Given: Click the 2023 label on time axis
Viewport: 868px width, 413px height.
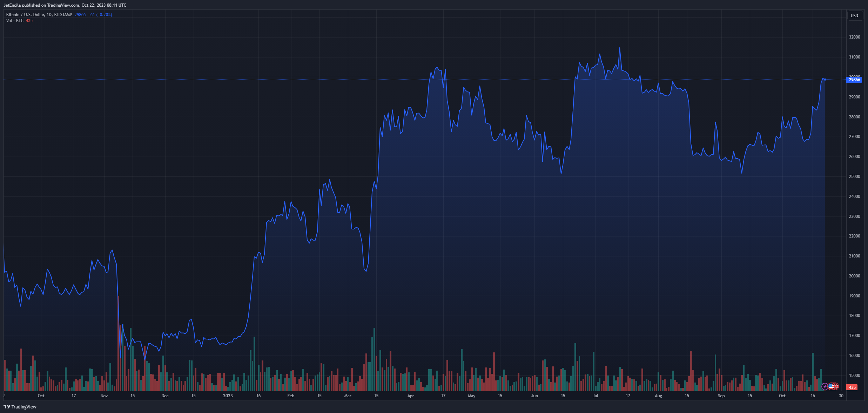Looking at the screenshot, I should [228, 396].
